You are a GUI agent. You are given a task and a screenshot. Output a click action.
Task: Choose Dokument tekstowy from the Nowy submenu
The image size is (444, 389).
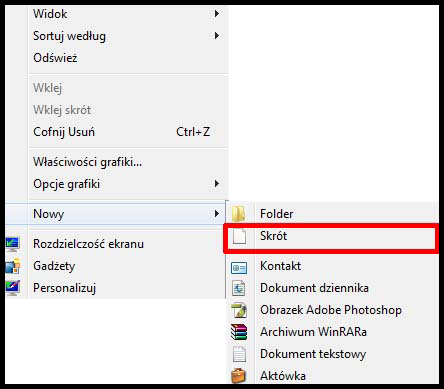click(x=332, y=354)
